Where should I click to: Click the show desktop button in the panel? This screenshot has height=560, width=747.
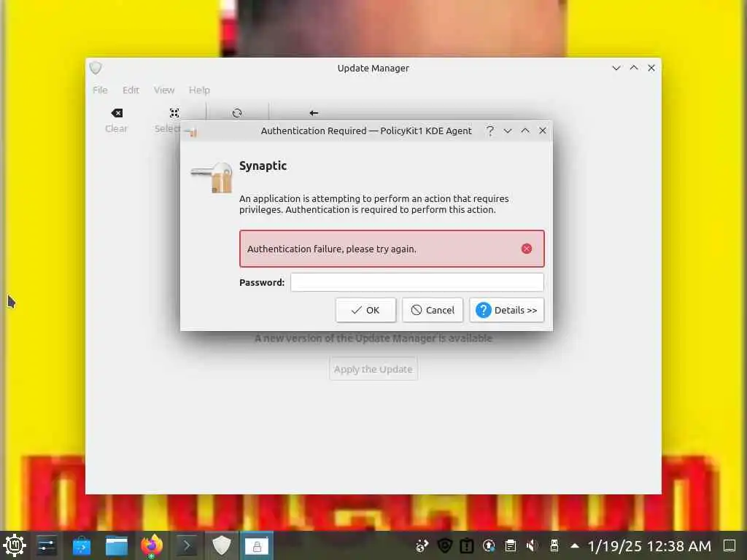point(729,545)
